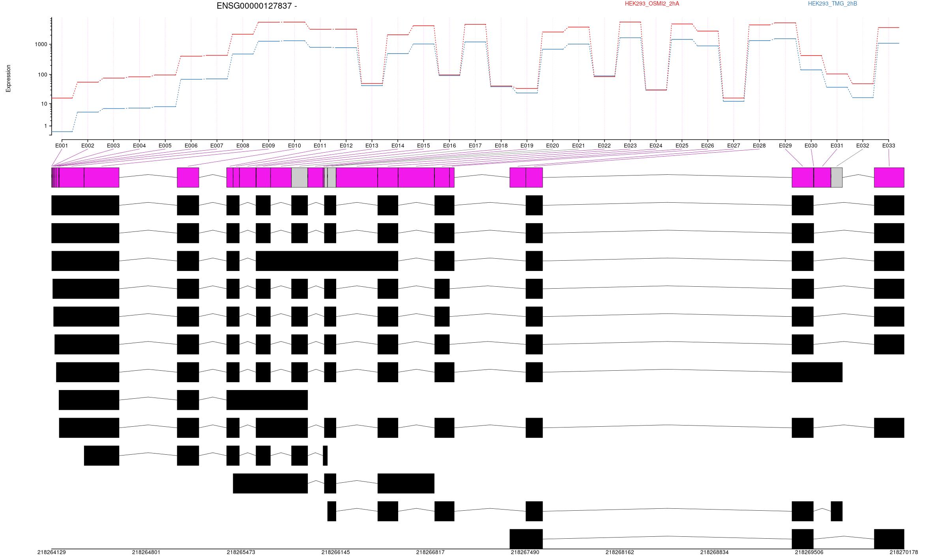Click exon label E020
The height and width of the screenshot is (560, 947).
(552, 146)
